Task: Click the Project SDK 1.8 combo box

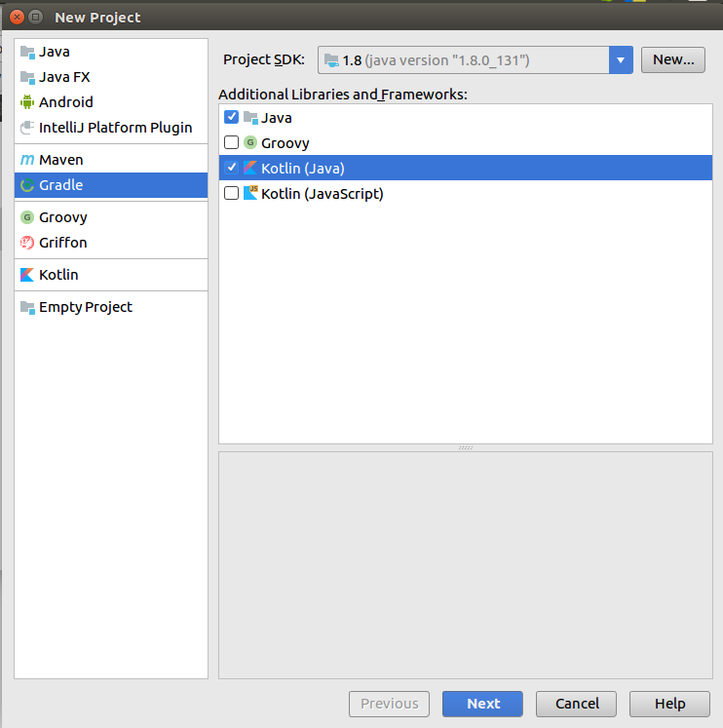Action: 476,59
